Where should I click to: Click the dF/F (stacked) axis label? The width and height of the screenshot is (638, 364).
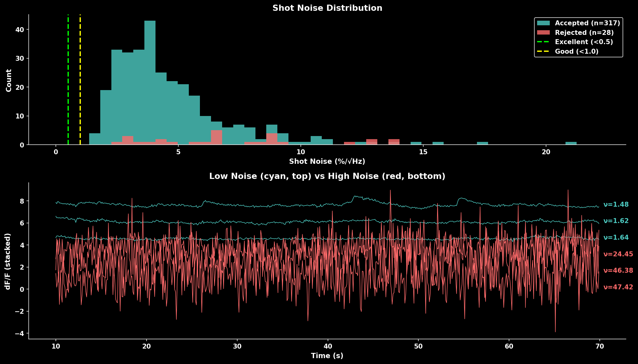click(x=8, y=261)
